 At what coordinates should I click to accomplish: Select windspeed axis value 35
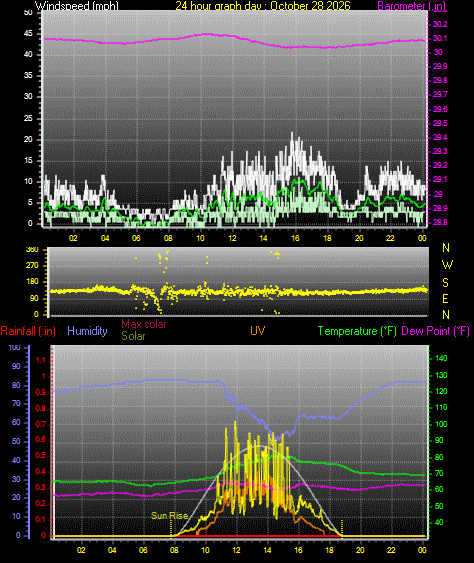(28, 75)
